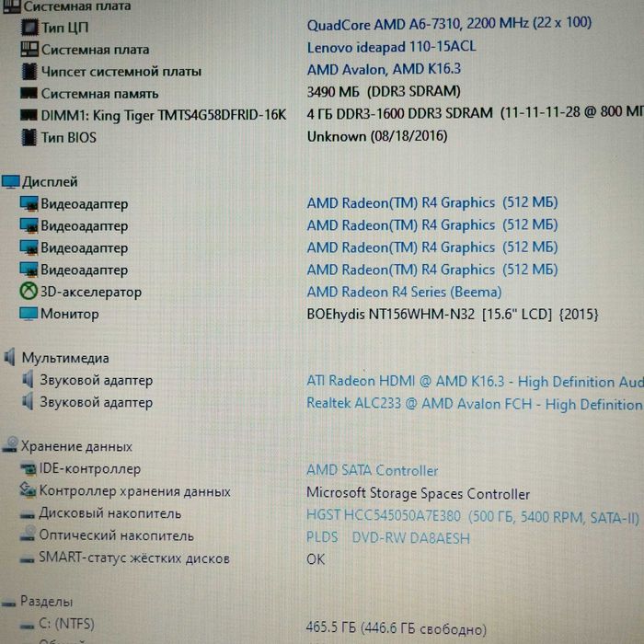Click the drive icon beside Дисковый накопитель
The image size is (644, 644).
28,514
